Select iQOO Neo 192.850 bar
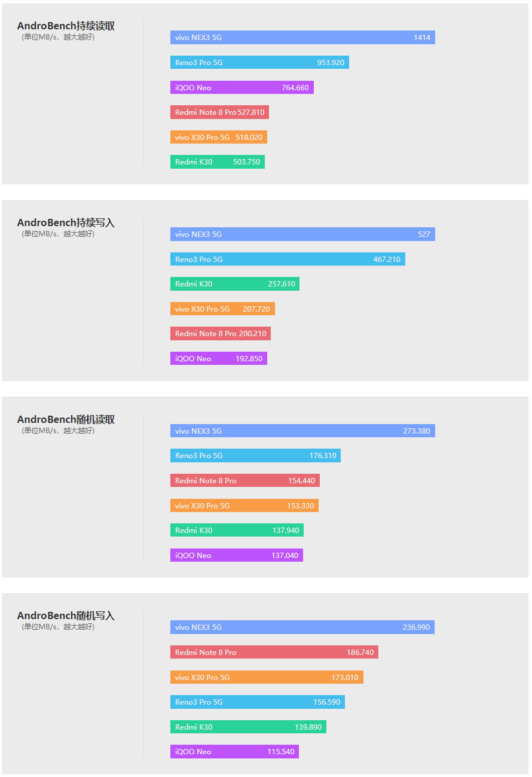 click(218, 358)
